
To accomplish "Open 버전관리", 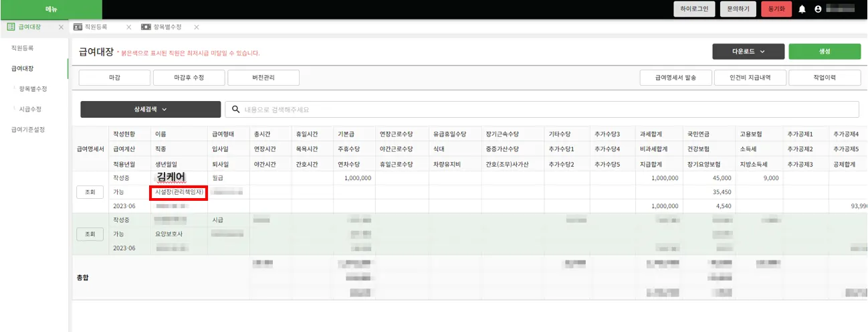I will (x=263, y=78).
